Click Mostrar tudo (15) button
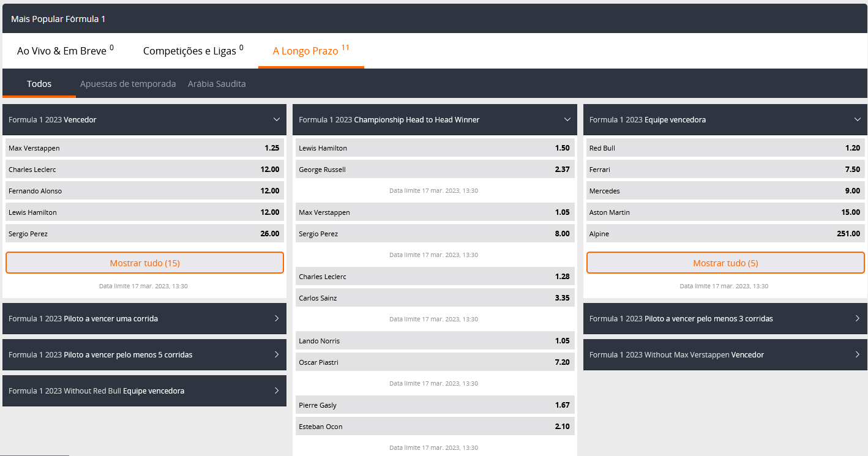 coord(144,263)
